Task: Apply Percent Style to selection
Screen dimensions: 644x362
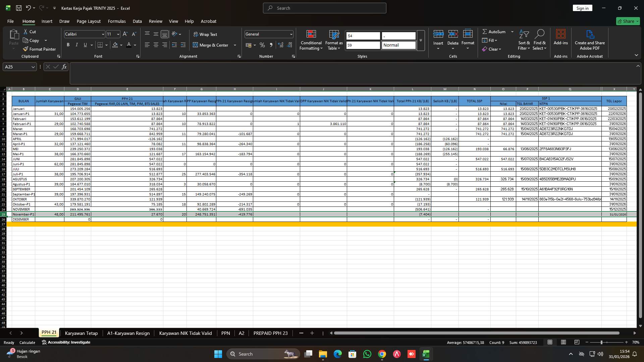Action: click(262, 45)
